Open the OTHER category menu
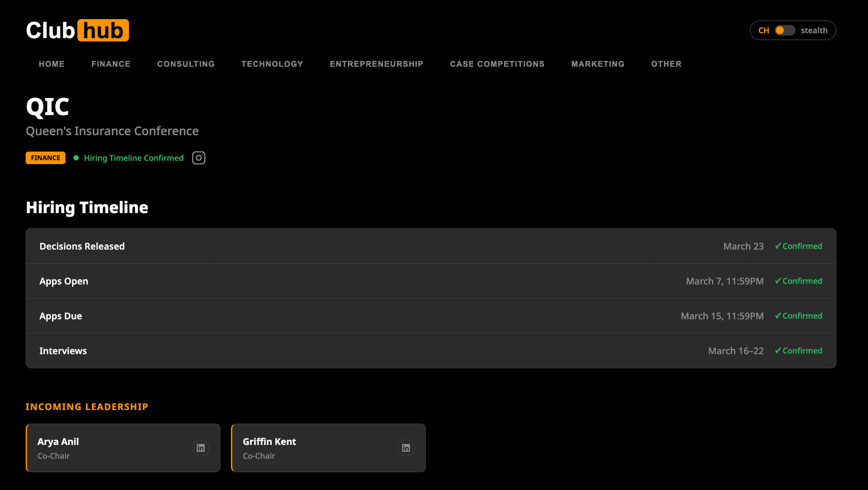 click(666, 64)
